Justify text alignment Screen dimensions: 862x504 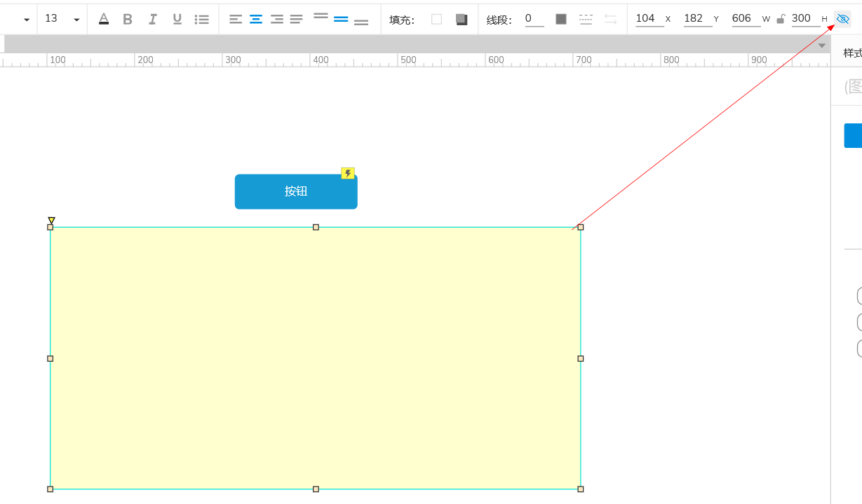[x=297, y=19]
